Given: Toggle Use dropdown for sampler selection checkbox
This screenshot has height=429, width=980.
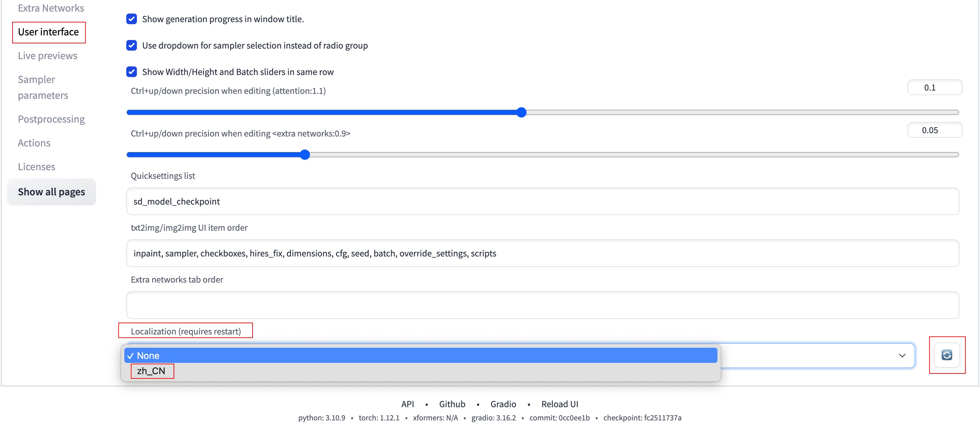Looking at the screenshot, I should [x=132, y=45].
